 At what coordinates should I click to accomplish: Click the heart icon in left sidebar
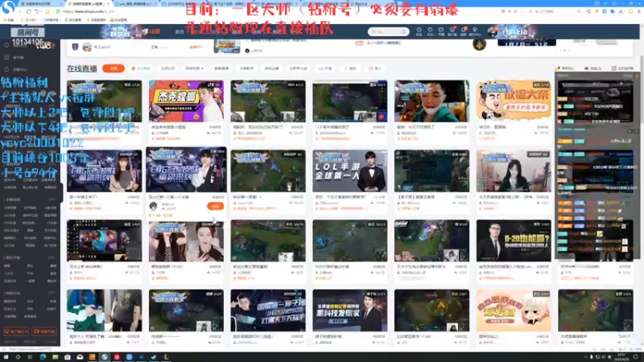pyautogui.click(x=6, y=45)
